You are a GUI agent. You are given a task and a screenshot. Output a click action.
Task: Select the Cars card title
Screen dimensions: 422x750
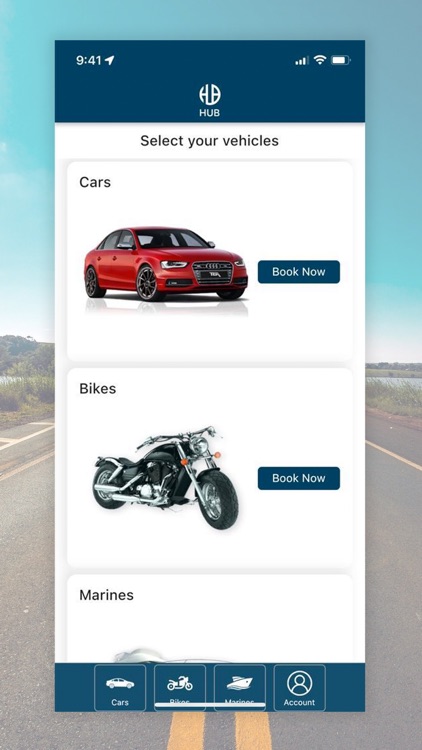pyautogui.click(x=95, y=182)
